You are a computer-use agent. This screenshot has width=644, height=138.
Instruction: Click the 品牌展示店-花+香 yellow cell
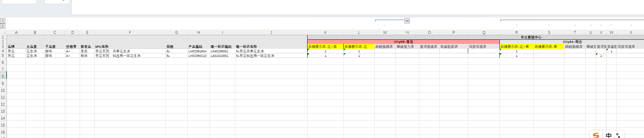click(x=516, y=46)
